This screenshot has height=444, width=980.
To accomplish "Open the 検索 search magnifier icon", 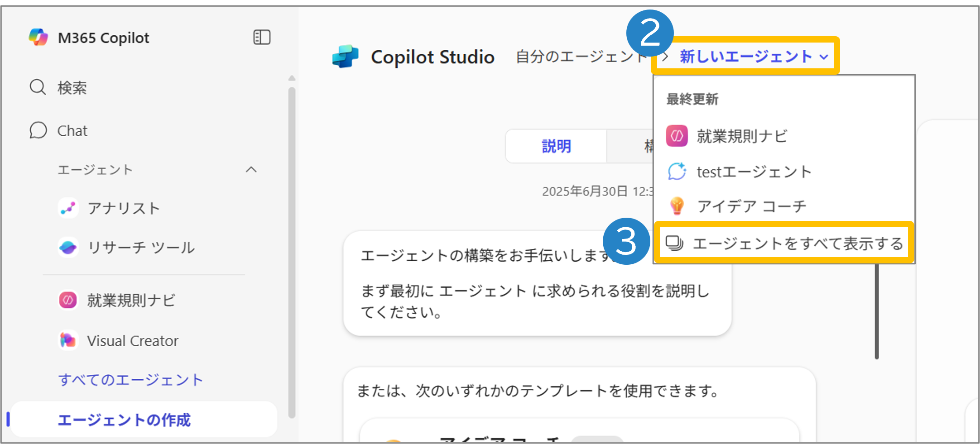I will click(x=38, y=87).
